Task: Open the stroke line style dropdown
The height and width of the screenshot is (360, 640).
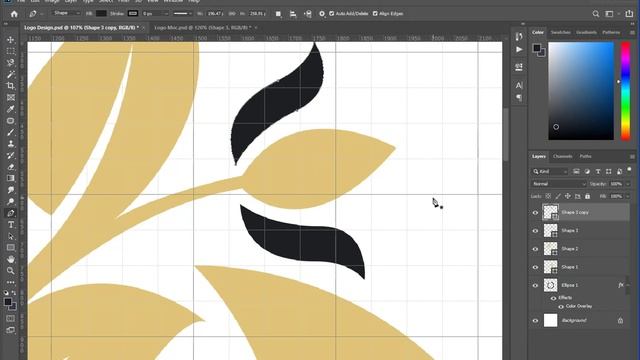Action: click(182, 13)
